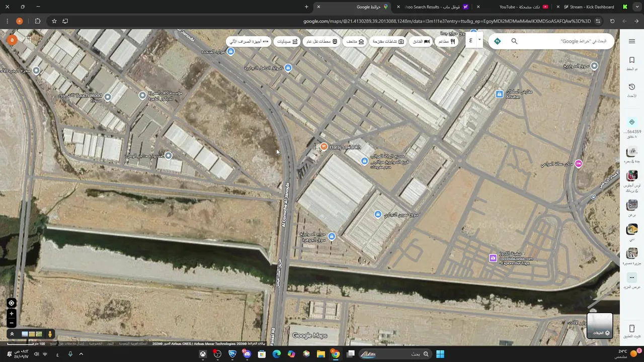Open the browser three-dot menu
The width and height of the screenshot is (644, 362).
[7, 21]
